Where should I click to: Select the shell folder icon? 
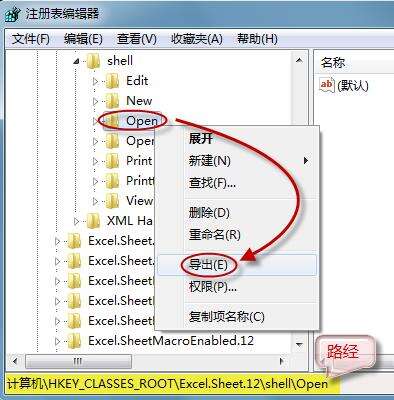tap(93, 61)
